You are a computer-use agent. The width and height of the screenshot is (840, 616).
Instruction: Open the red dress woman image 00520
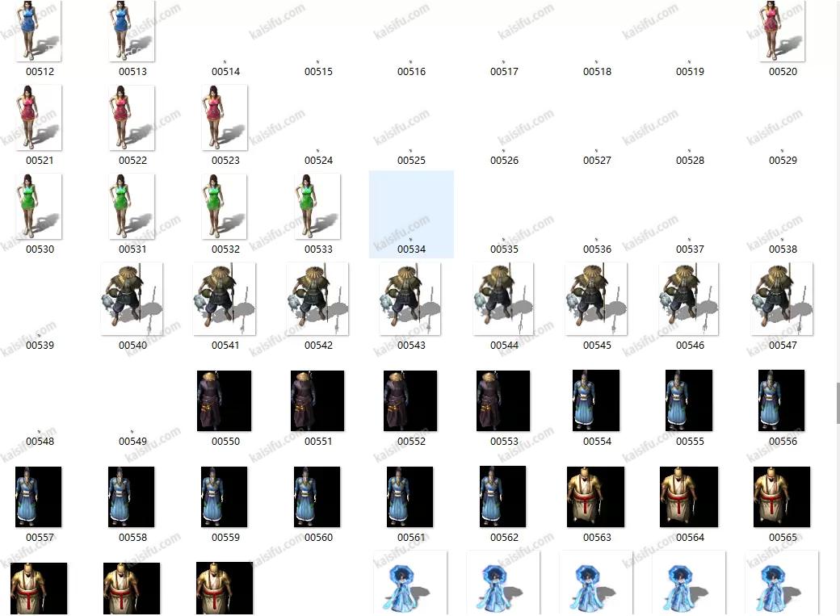782,31
